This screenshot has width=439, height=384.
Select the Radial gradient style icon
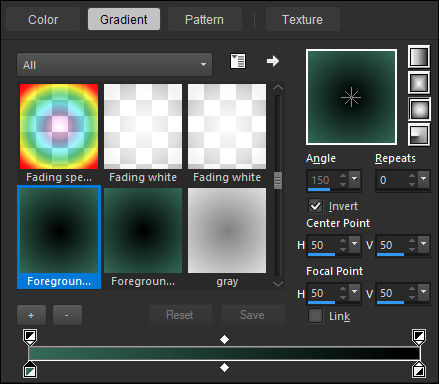[419, 135]
